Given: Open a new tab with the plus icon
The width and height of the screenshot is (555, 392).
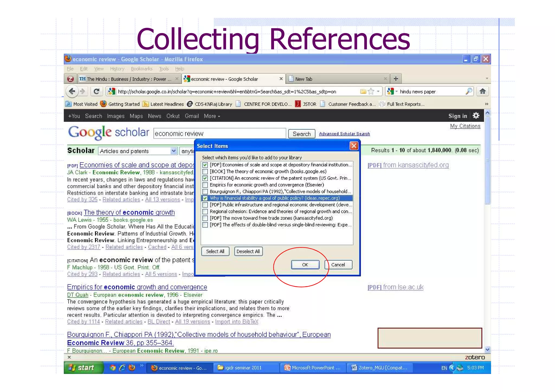Looking at the screenshot, I should 396,79.
